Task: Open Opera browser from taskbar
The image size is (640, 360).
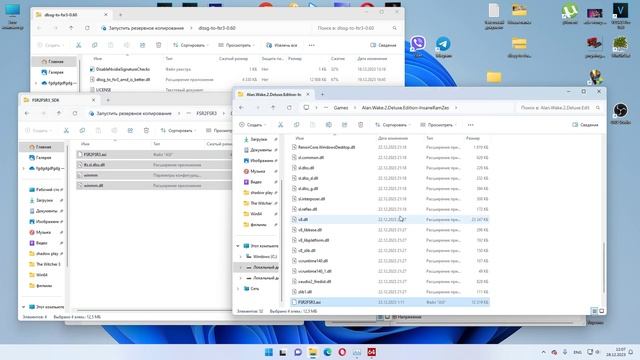Action: point(342,352)
